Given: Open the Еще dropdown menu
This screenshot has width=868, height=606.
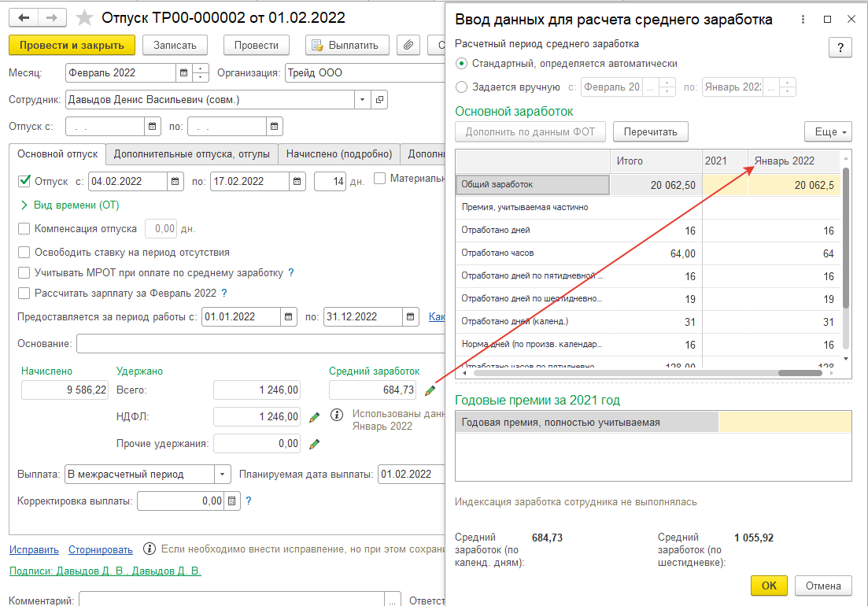Looking at the screenshot, I should click(x=828, y=131).
